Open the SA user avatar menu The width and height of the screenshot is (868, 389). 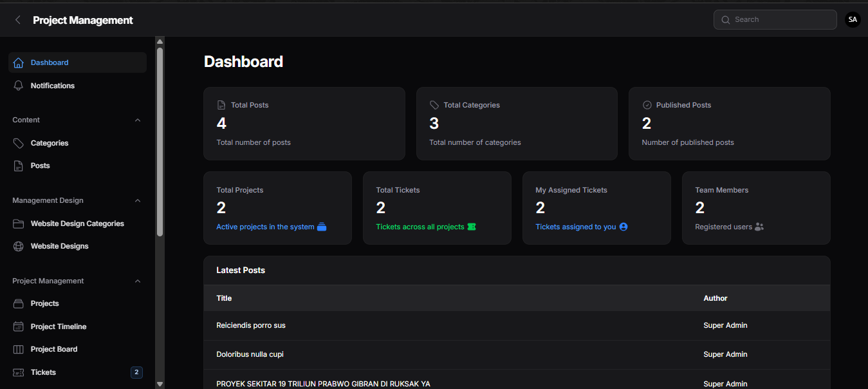coord(853,20)
